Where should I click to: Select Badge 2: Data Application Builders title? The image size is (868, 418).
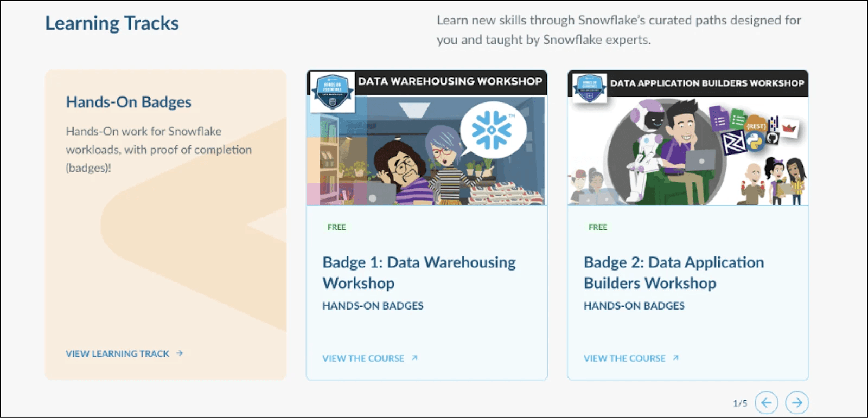coord(673,273)
